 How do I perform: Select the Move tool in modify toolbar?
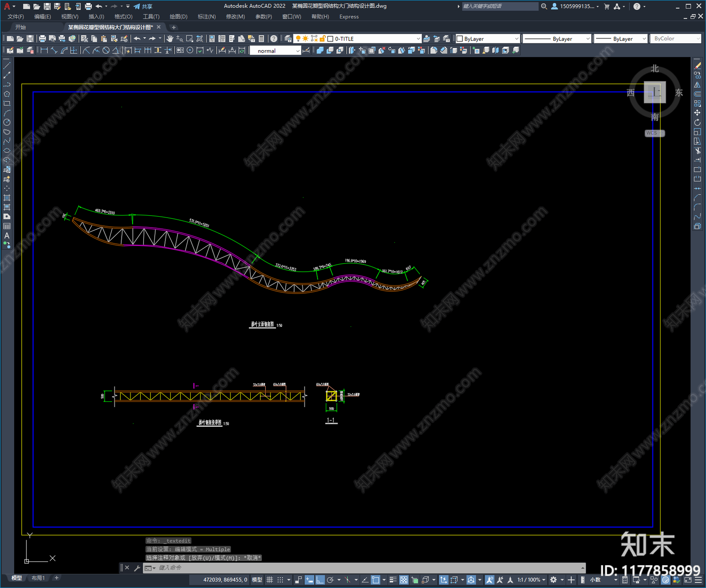tap(697, 113)
